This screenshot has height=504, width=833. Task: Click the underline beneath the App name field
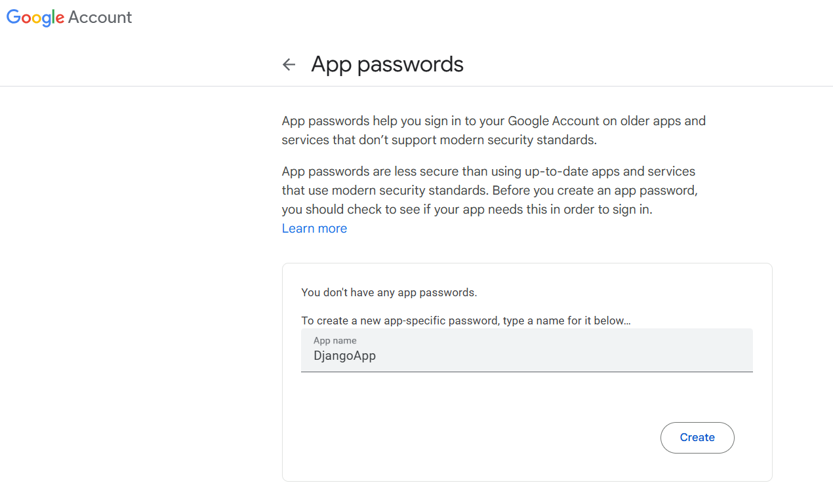click(527, 372)
